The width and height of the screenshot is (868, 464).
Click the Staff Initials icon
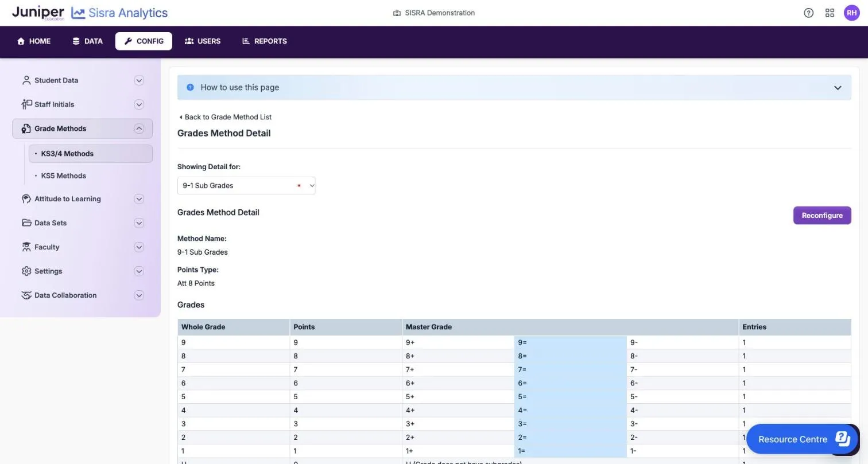point(26,104)
